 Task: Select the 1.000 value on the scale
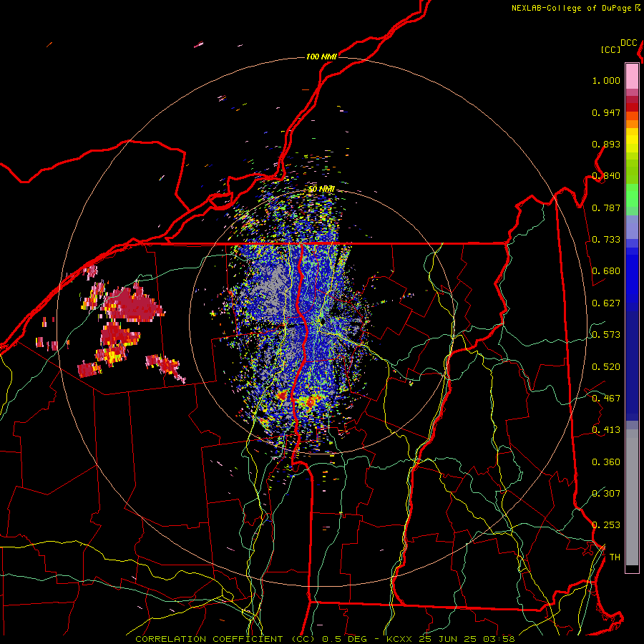point(606,80)
